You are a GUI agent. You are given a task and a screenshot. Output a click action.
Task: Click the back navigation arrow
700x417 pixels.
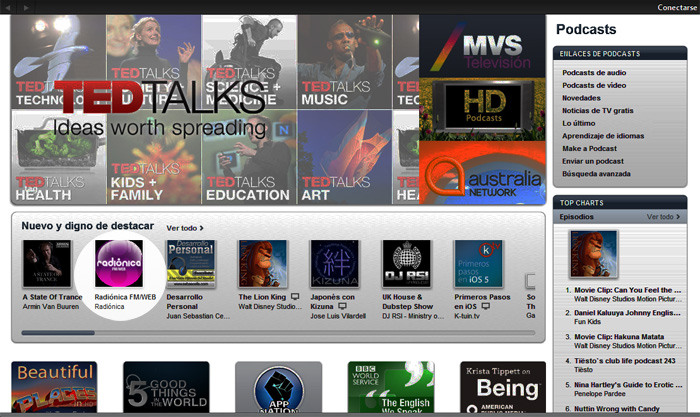click(9, 7)
